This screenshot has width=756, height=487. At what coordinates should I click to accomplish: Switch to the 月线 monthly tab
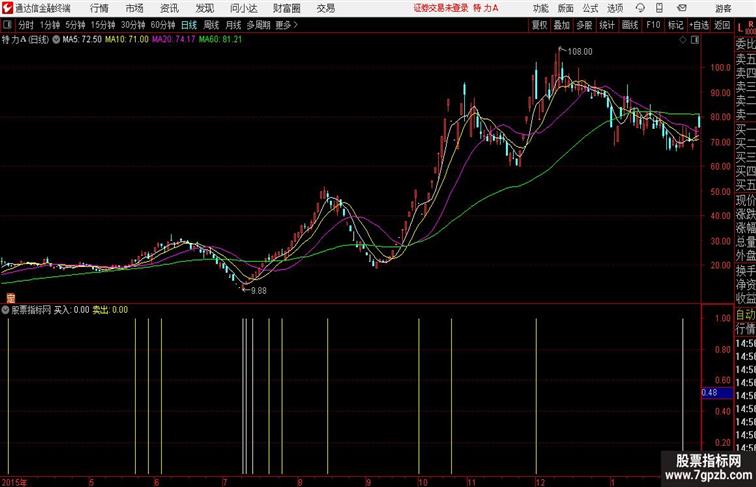[x=233, y=25]
